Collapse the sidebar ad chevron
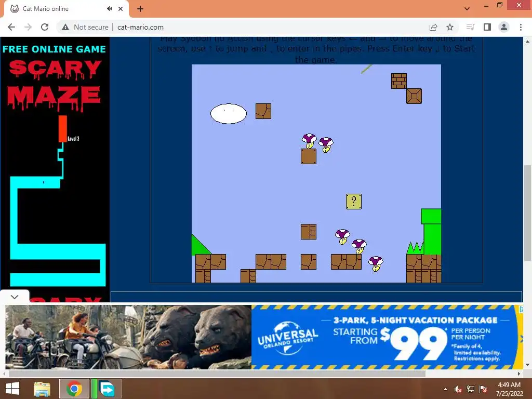The width and height of the screenshot is (532, 399). click(14, 297)
